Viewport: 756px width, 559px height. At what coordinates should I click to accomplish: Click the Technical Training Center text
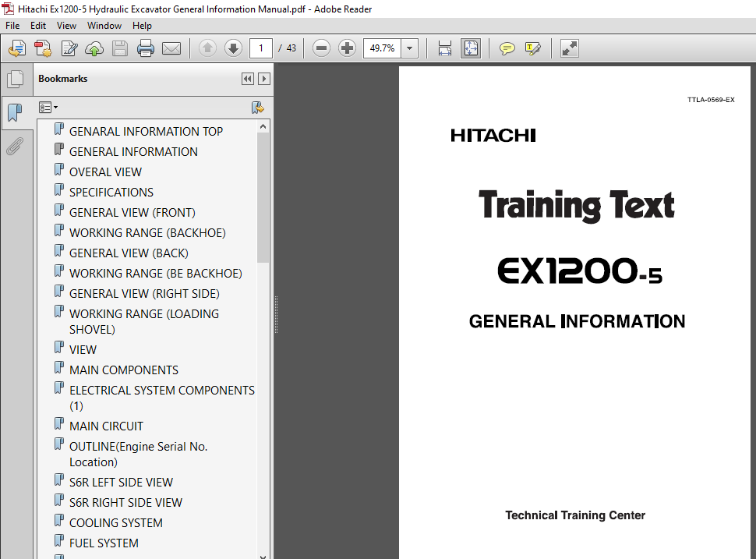[574, 515]
